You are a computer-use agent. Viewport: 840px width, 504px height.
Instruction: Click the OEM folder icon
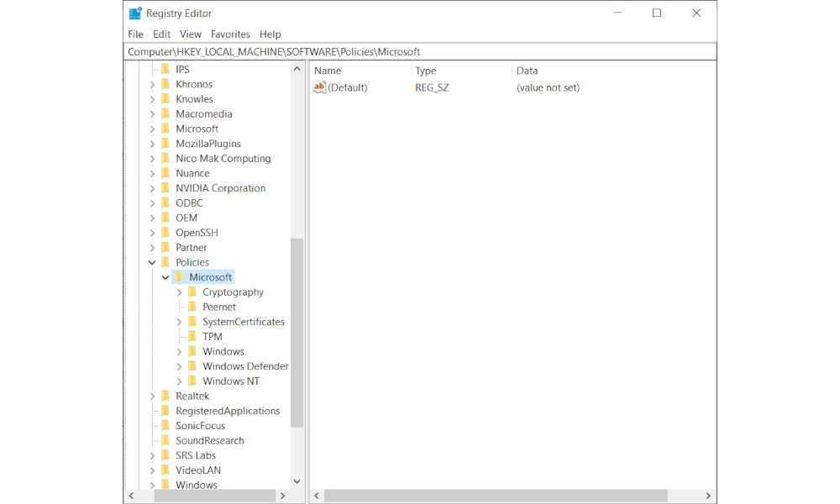point(165,218)
